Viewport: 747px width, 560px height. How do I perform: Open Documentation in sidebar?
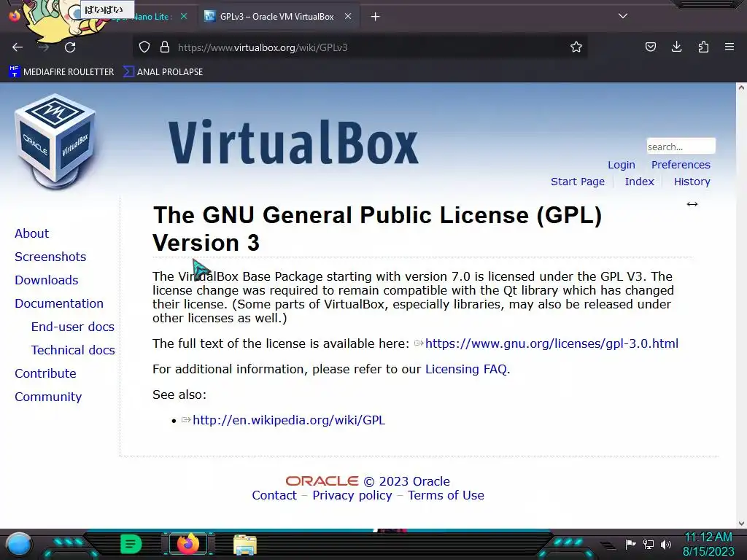59,304
